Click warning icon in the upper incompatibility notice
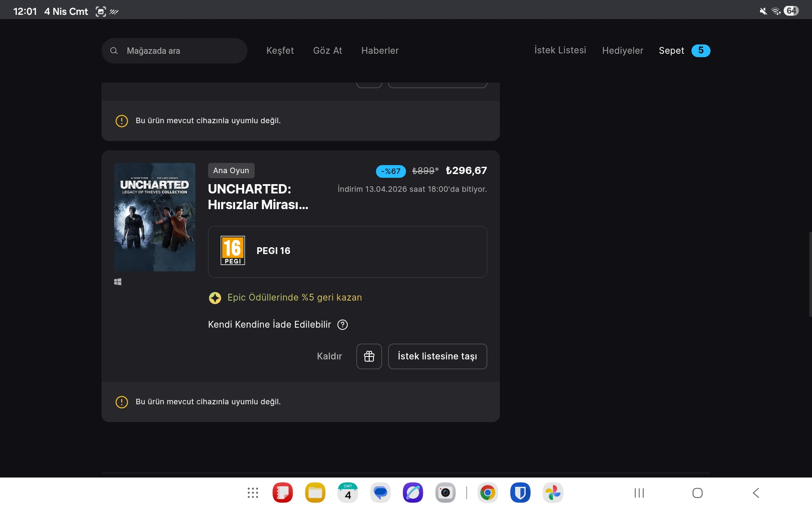Image resolution: width=812 pixels, height=508 pixels. click(122, 121)
